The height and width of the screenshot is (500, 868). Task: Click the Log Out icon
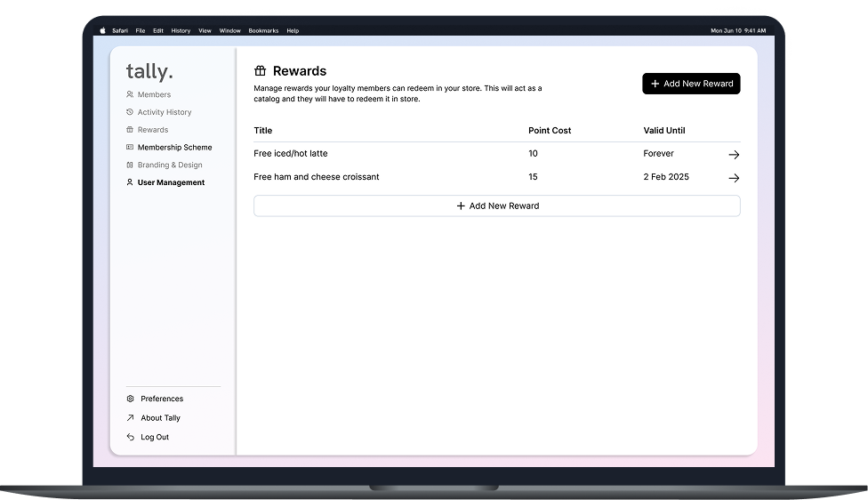coord(131,438)
